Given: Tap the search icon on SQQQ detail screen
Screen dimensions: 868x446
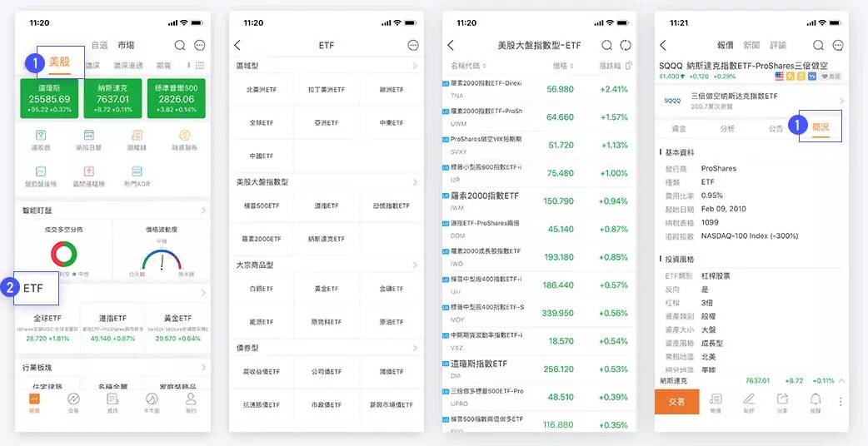Looking at the screenshot, I should pos(818,45).
